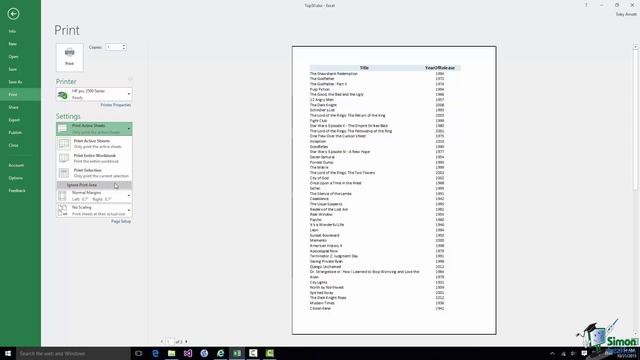Click the Print Selection grid icon
The width and height of the screenshot is (640, 360).
tap(64, 173)
